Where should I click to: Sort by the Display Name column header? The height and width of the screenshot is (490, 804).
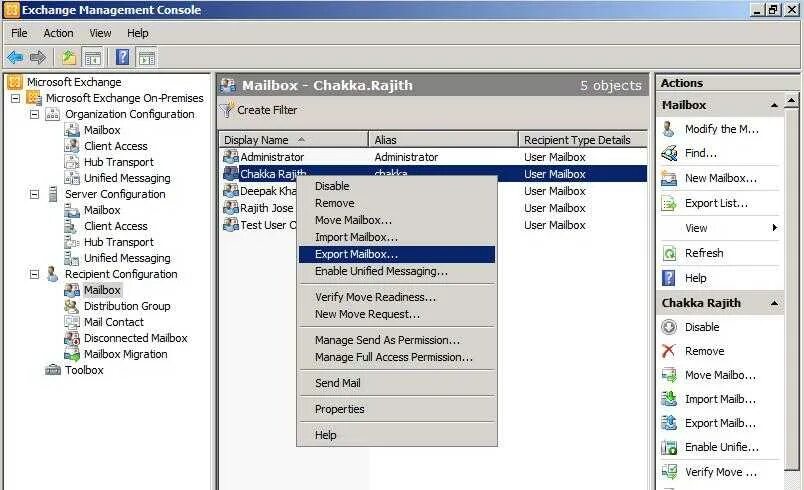[294, 140]
